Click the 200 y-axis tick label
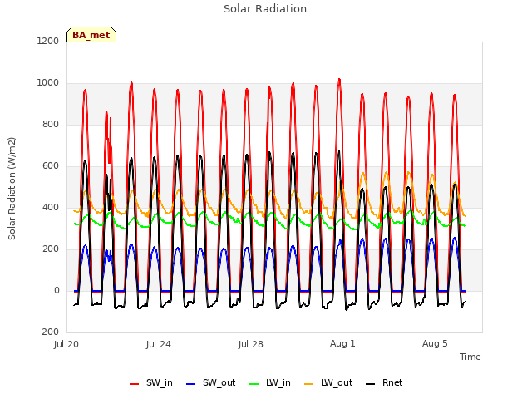This screenshot has width=532, height=399. pyautogui.click(x=51, y=249)
